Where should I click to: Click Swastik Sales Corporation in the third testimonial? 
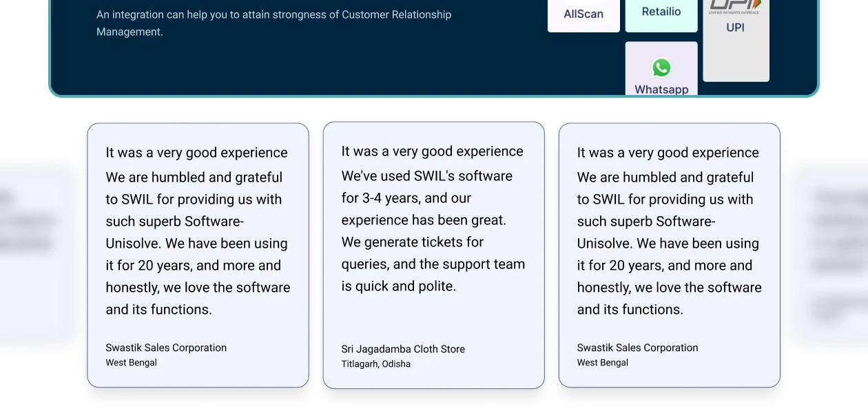tap(637, 348)
